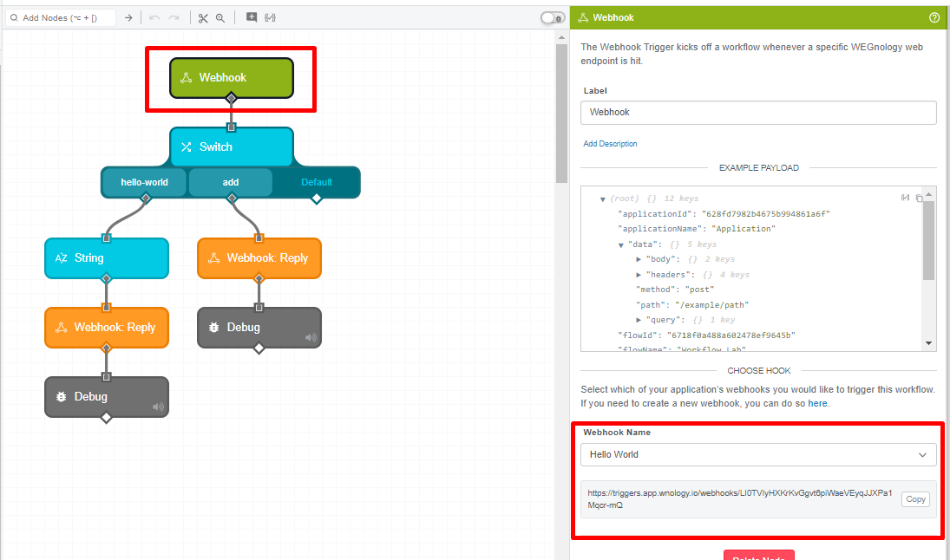Click the payload viewer scrollbar thumb
The width and height of the screenshot is (950, 560).
point(929,240)
